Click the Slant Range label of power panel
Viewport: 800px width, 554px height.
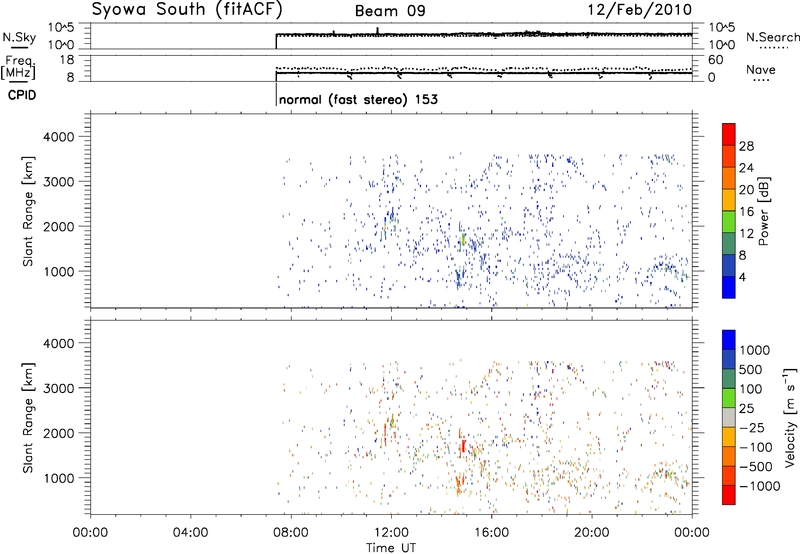pyautogui.click(x=28, y=211)
